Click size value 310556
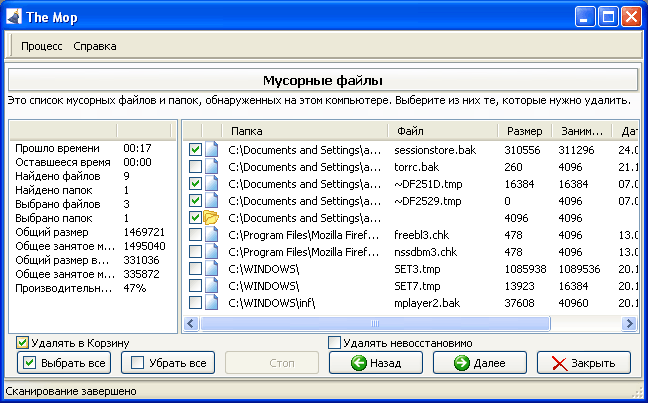648x403 pixels. [x=522, y=150]
